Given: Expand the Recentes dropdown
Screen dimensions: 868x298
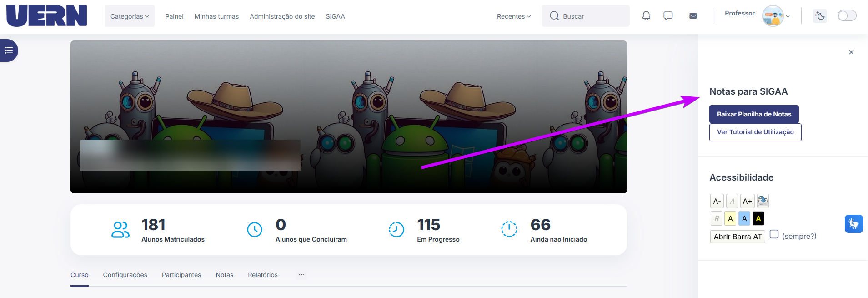Looking at the screenshot, I should coord(514,16).
